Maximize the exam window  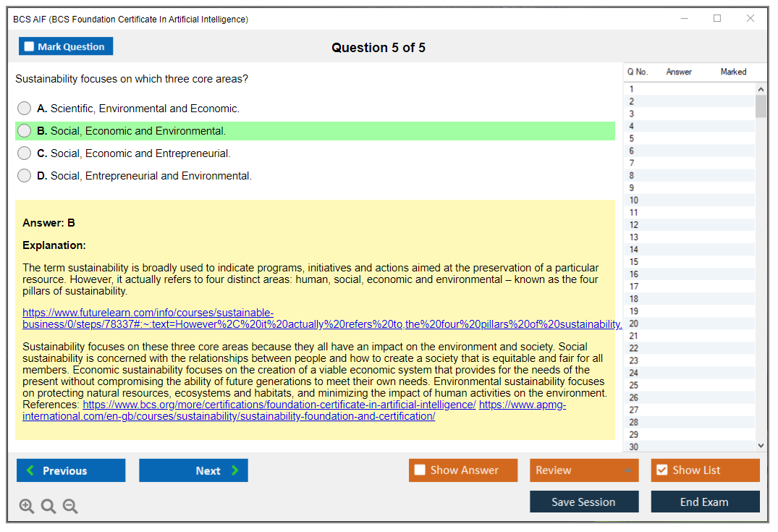717,19
